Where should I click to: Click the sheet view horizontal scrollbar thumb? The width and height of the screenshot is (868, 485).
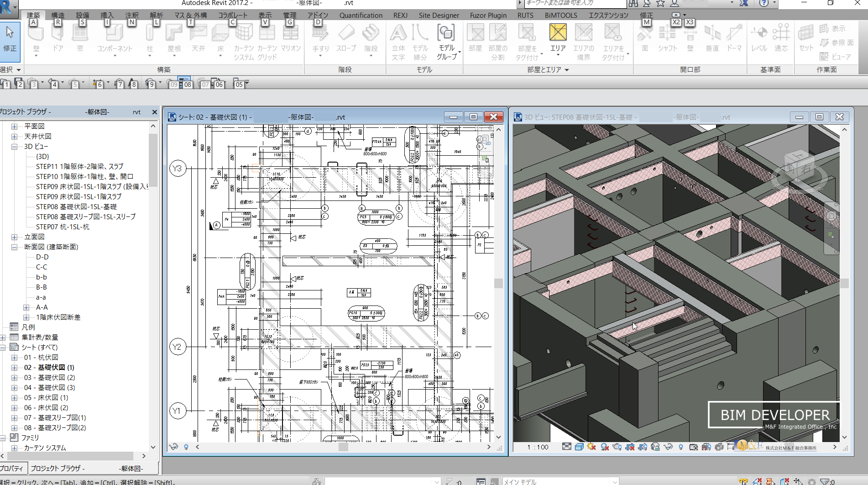[x=343, y=447]
